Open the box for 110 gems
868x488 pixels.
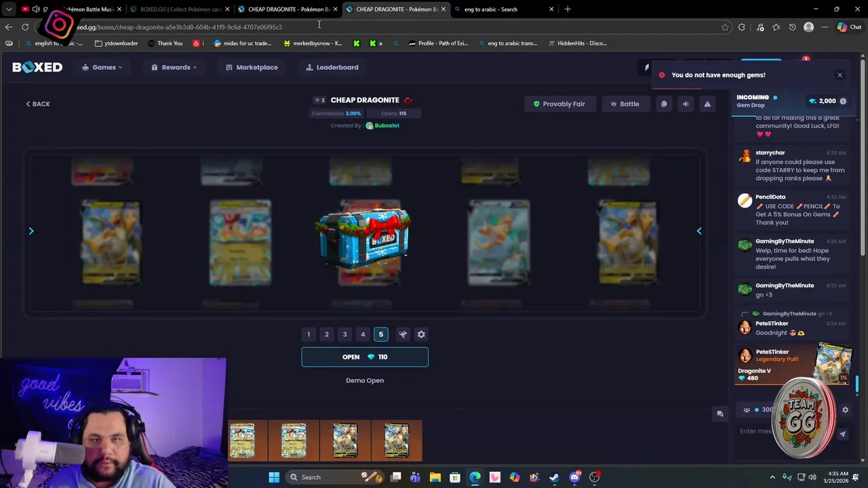click(365, 357)
